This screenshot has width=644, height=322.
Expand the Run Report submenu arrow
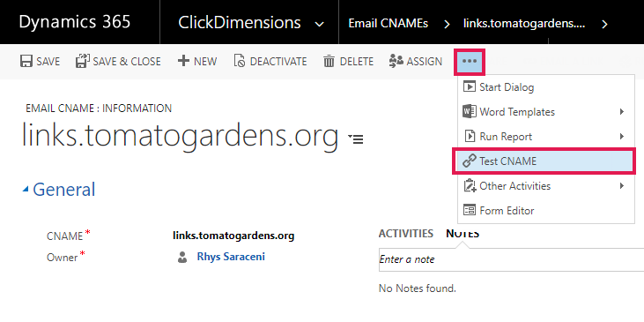click(x=622, y=136)
